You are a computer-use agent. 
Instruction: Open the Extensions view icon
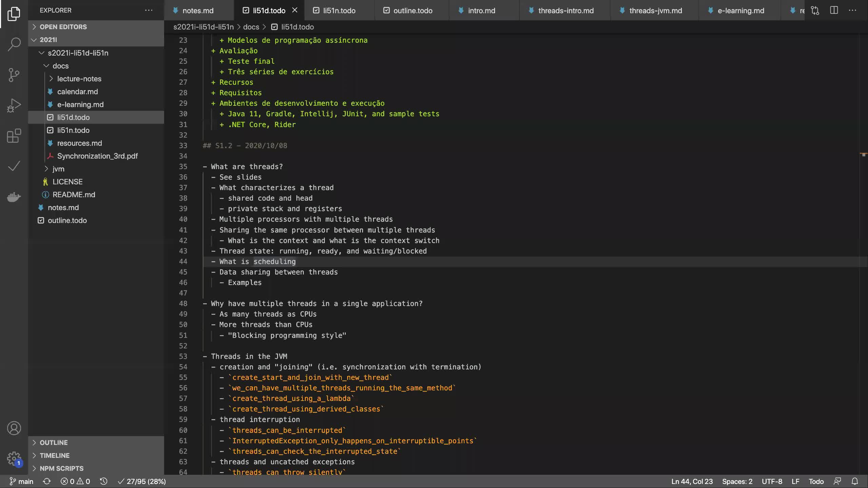(x=14, y=136)
